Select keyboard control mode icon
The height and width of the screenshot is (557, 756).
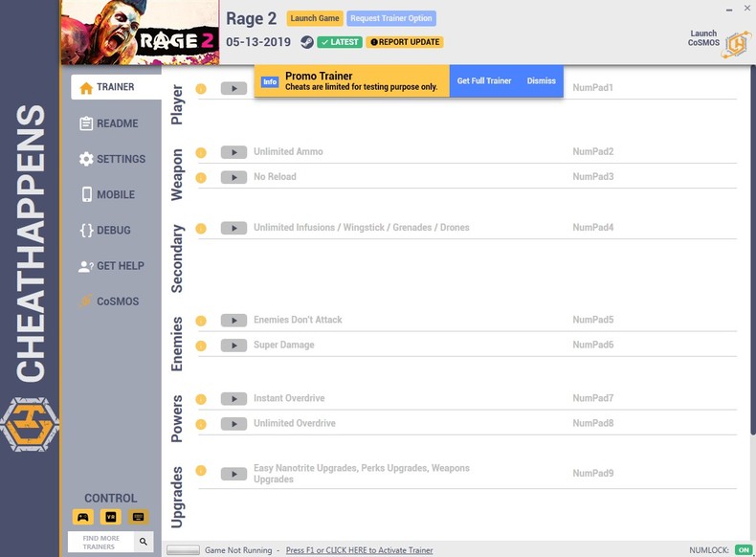[x=139, y=517]
